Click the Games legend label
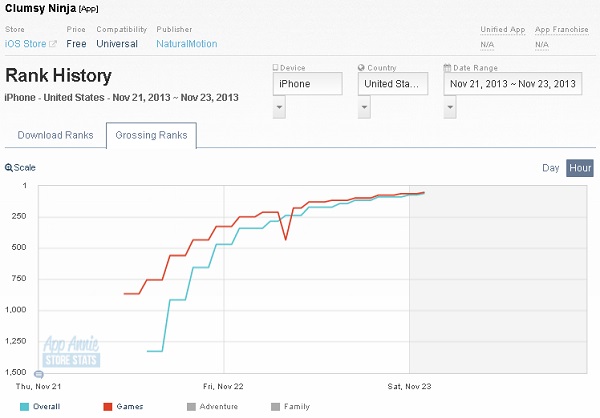The image size is (600, 418). (130, 407)
